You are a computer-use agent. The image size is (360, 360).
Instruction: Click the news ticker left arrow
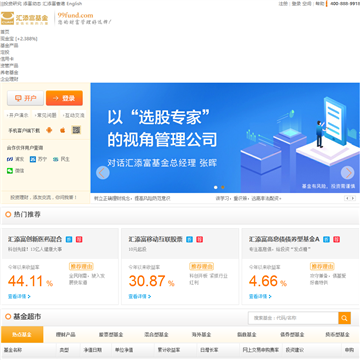(347, 198)
